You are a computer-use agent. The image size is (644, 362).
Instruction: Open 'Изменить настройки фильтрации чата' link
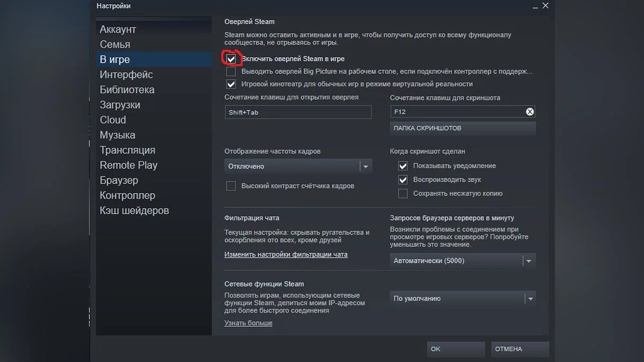(x=286, y=255)
